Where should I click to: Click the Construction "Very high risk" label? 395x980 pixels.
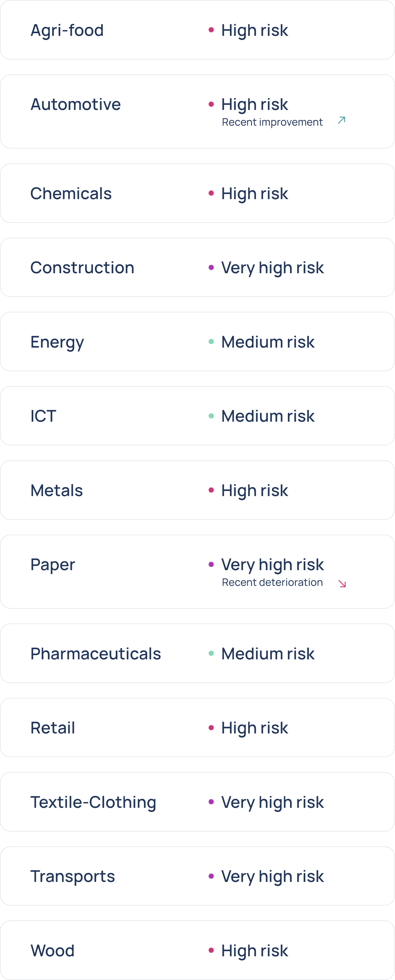pos(272,267)
